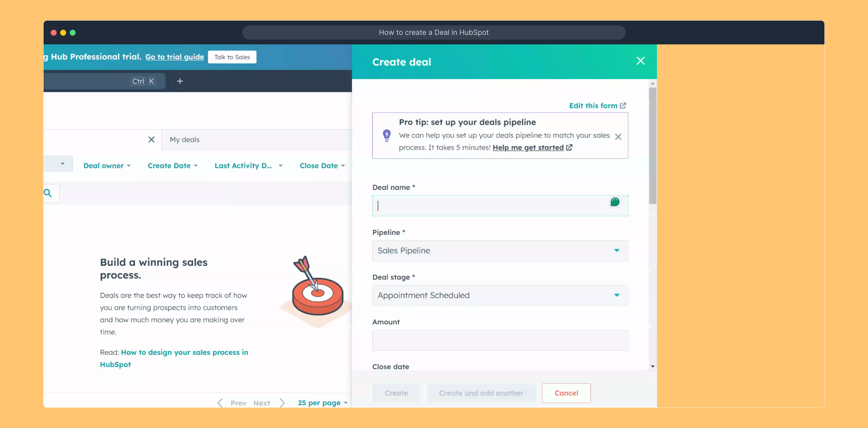Viewport: 868px width, 428px height.
Task: Change the 25 per page setting
Action: point(322,403)
